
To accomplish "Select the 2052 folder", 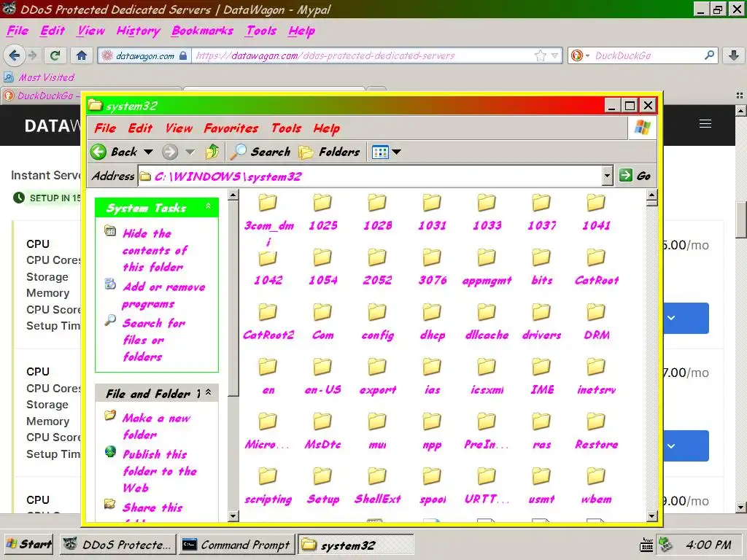I will click(377, 267).
